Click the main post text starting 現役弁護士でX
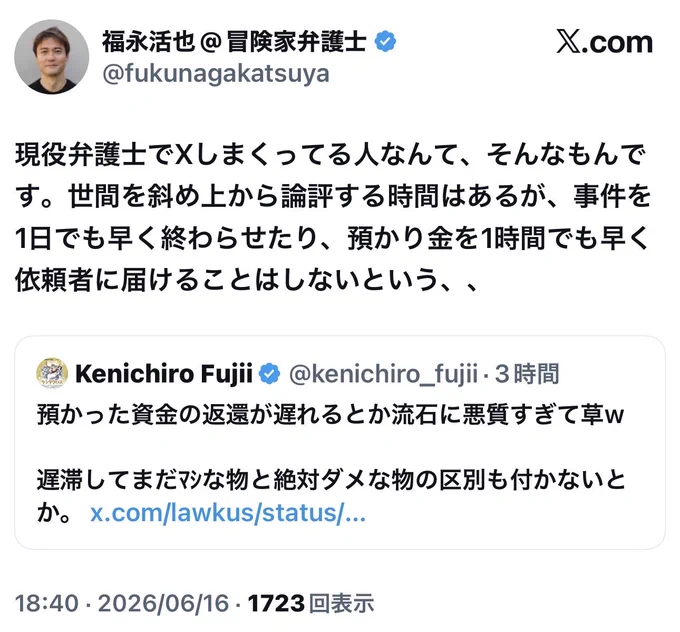The width and height of the screenshot is (680, 632). click(x=333, y=217)
